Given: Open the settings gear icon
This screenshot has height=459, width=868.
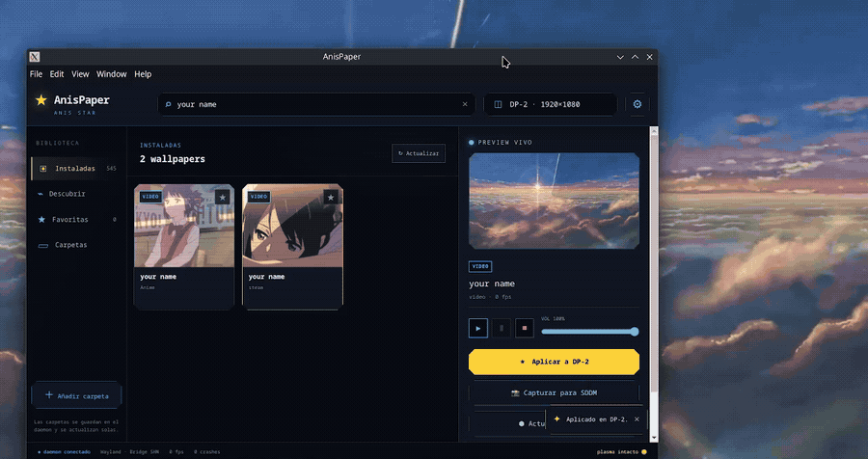Looking at the screenshot, I should pyautogui.click(x=637, y=104).
